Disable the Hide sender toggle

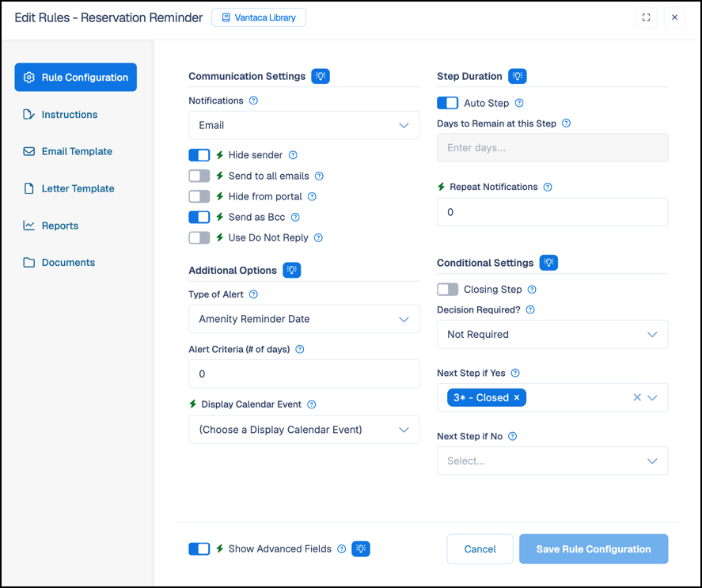point(199,155)
